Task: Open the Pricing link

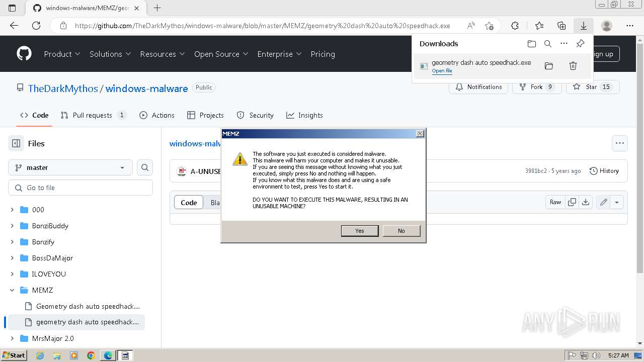Action: tap(323, 54)
